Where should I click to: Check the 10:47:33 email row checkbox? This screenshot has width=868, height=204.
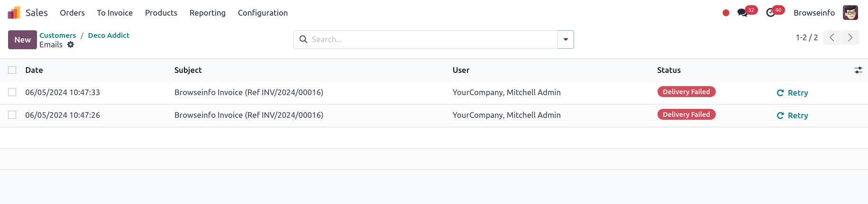tap(12, 92)
